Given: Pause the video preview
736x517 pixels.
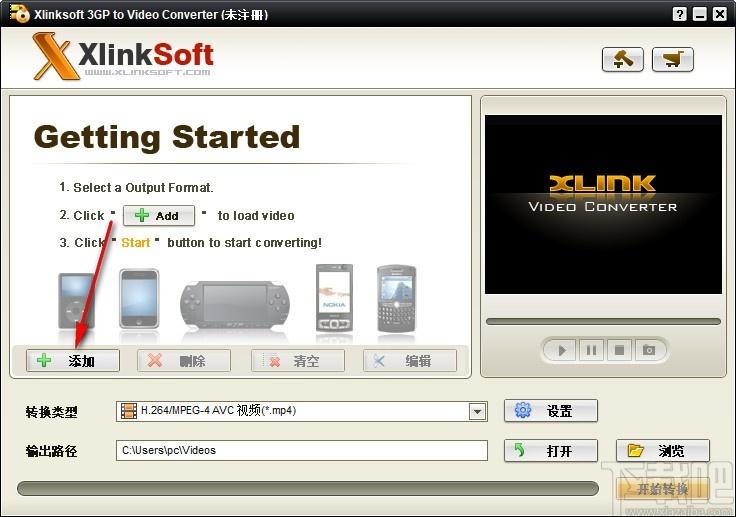Looking at the screenshot, I should point(591,350).
